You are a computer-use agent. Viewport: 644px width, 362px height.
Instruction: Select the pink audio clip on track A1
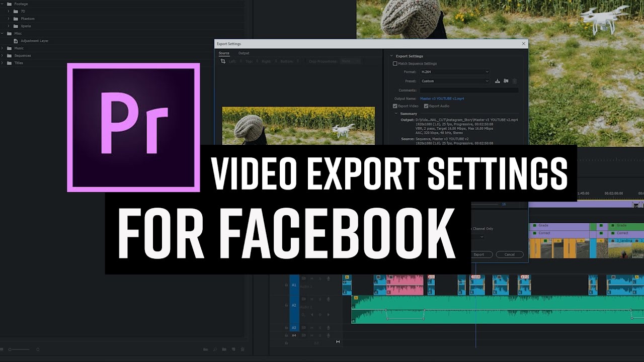[x=405, y=285]
